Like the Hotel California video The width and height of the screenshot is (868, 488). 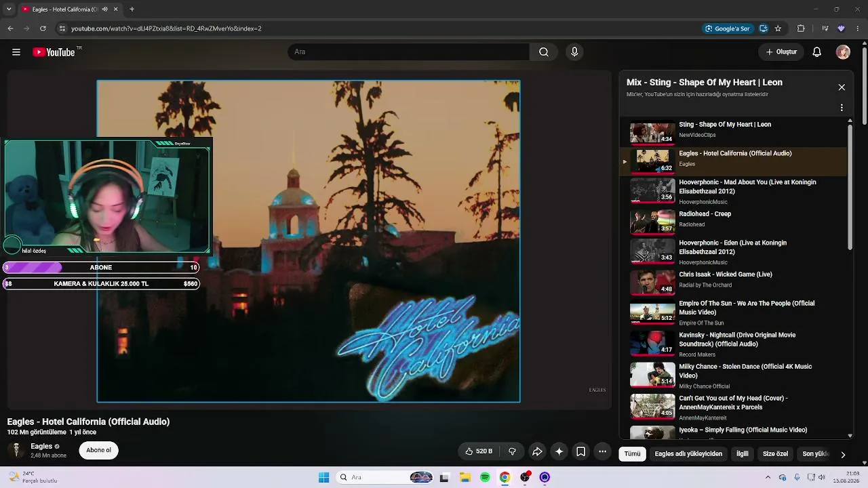479,451
